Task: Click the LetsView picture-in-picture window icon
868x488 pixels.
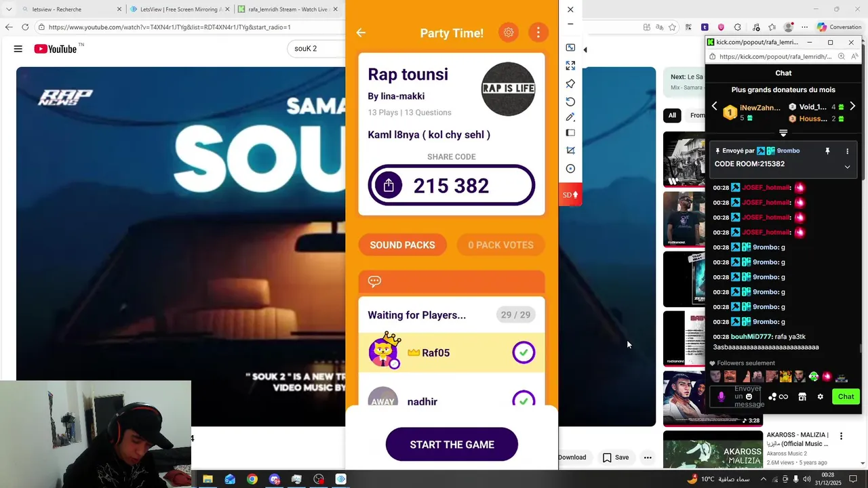Action: tap(570, 47)
